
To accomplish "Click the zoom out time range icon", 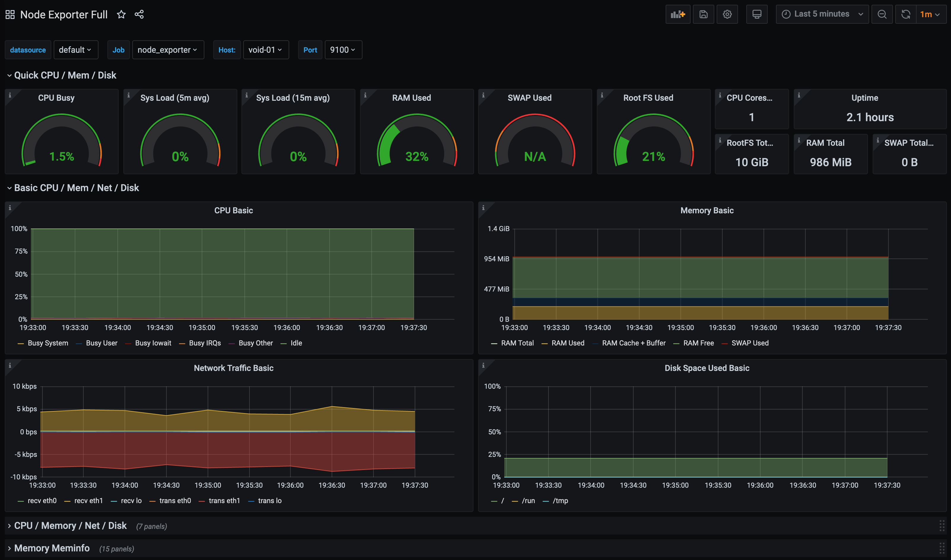I will (882, 14).
